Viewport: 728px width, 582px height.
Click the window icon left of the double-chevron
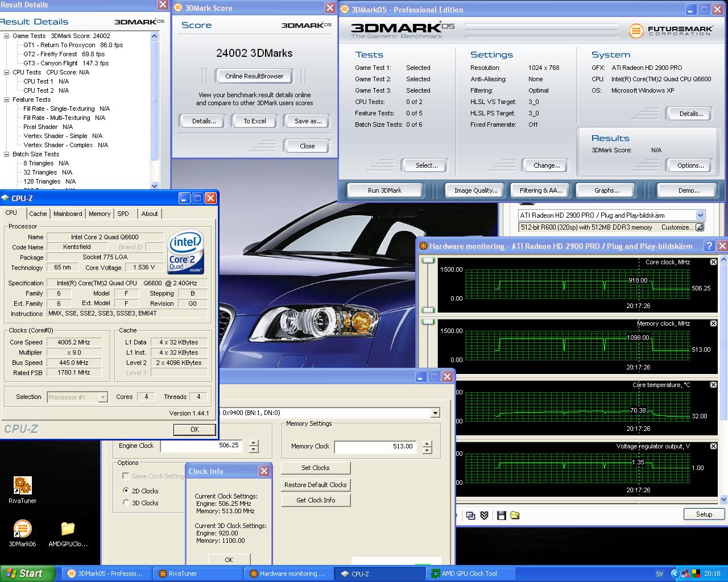coord(470,516)
